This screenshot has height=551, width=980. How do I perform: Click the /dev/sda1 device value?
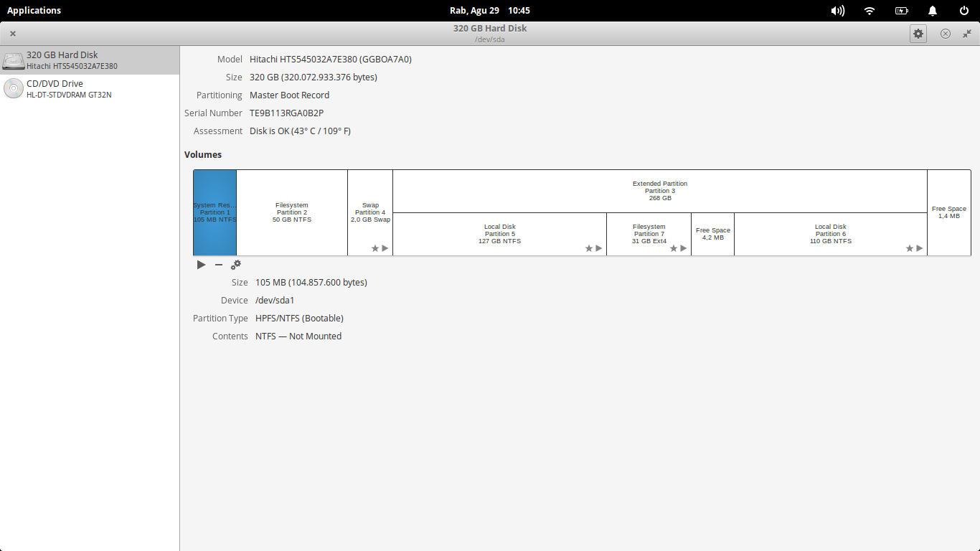275,301
